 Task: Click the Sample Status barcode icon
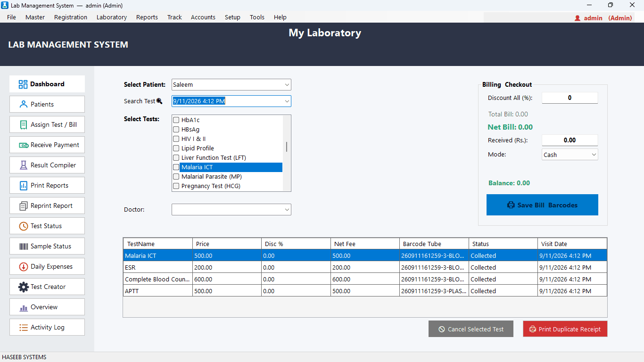(23, 247)
